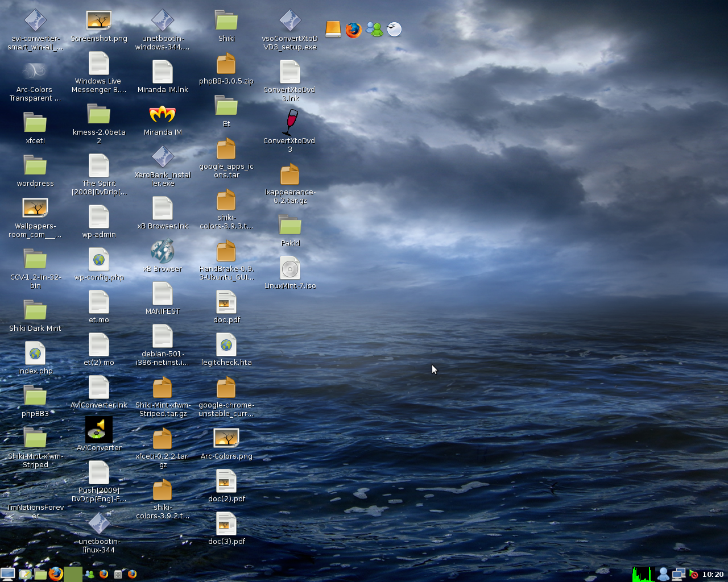
Task: Open the Shiki Dark Mint folder
Action: click(35, 310)
